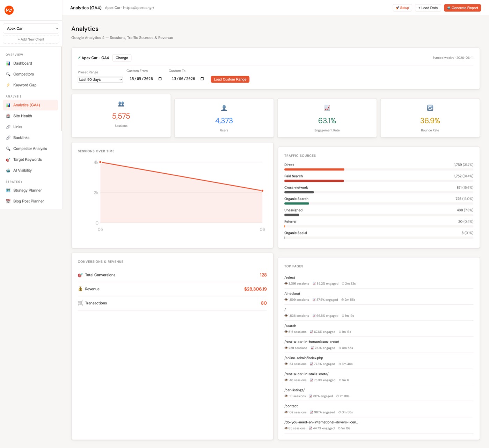The width and height of the screenshot is (489, 448).
Task: Click the Custom To date field
Action: [188, 79]
